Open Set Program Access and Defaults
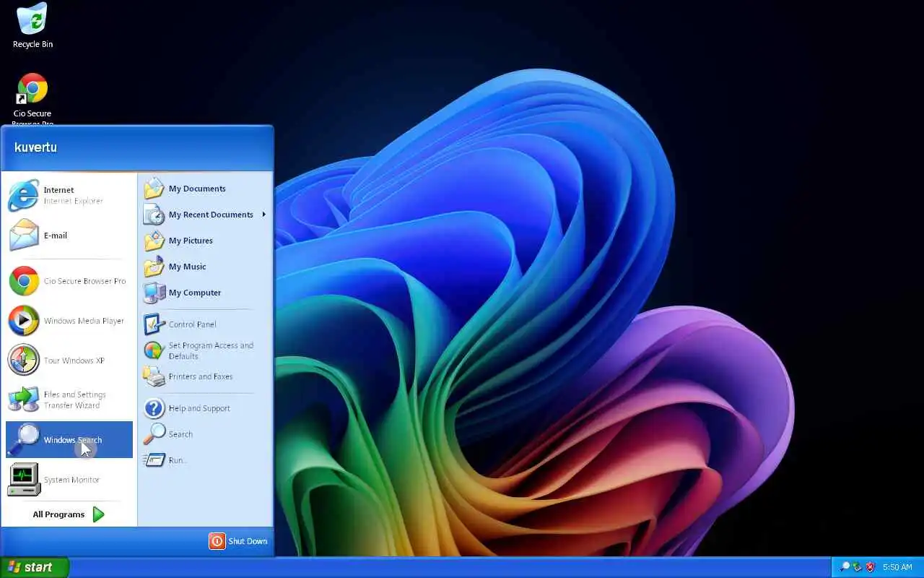924x578 pixels. (206, 350)
